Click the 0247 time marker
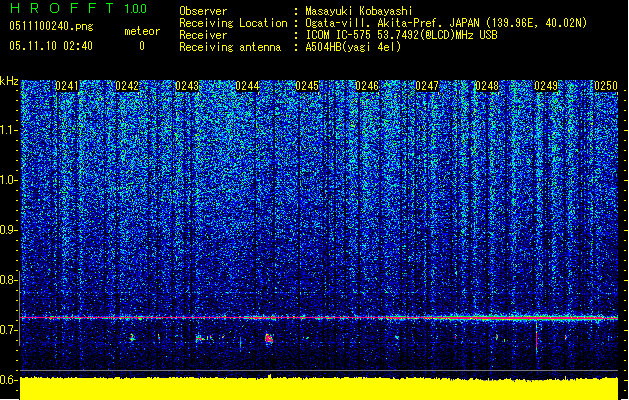This screenshot has width=629, height=400. point(427,86)
